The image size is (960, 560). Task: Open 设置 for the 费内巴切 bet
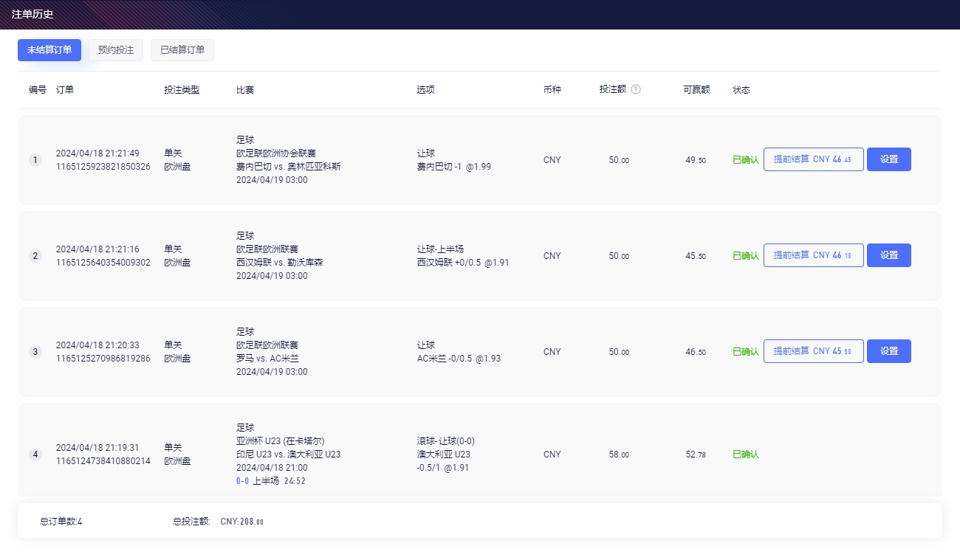pyautogui.click(x=888, y=159)
